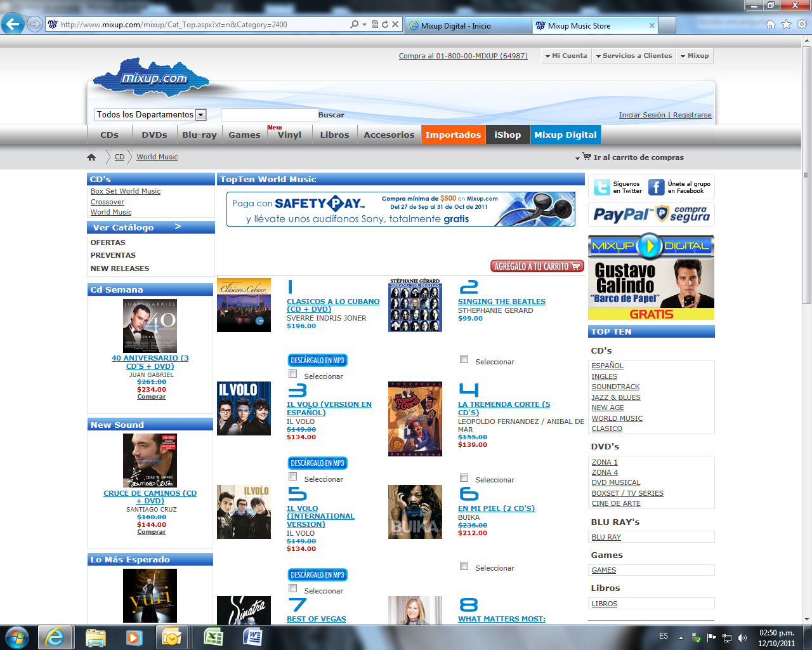Close the Mixup Music Store tab
The image size is (812, 650).
652,25
